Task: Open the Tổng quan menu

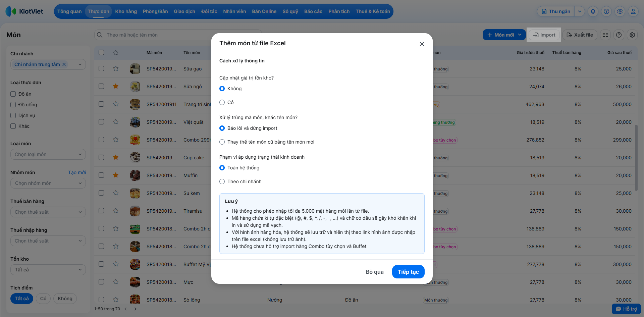Action: [69, 11]
